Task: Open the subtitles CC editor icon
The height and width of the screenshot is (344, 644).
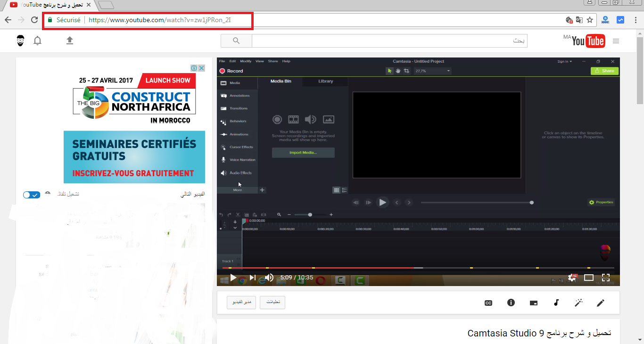Action: click(488, 303)
